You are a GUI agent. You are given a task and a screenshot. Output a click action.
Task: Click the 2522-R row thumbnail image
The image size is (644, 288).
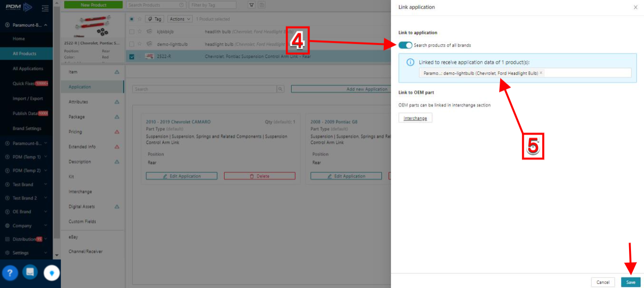[149, 56]
